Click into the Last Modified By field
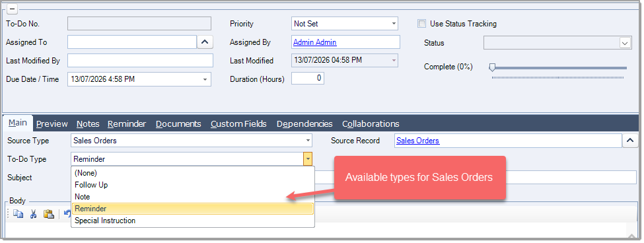The image size is (644, 243). click(x=141, y=60)
